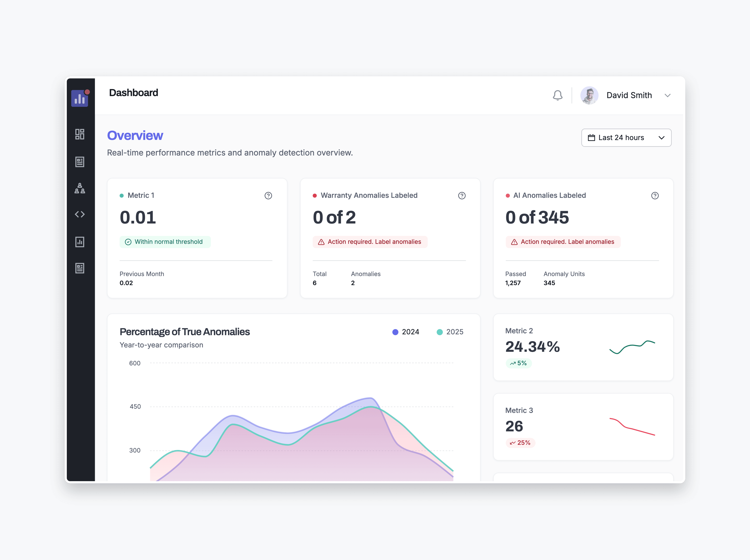Click help icon on Warranty Anomalies card
Screen dimensions: 750x560
pos(461,195)
